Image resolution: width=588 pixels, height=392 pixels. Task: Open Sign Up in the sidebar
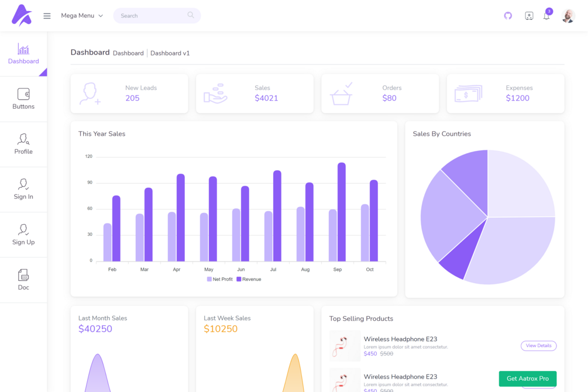[23, 235]
